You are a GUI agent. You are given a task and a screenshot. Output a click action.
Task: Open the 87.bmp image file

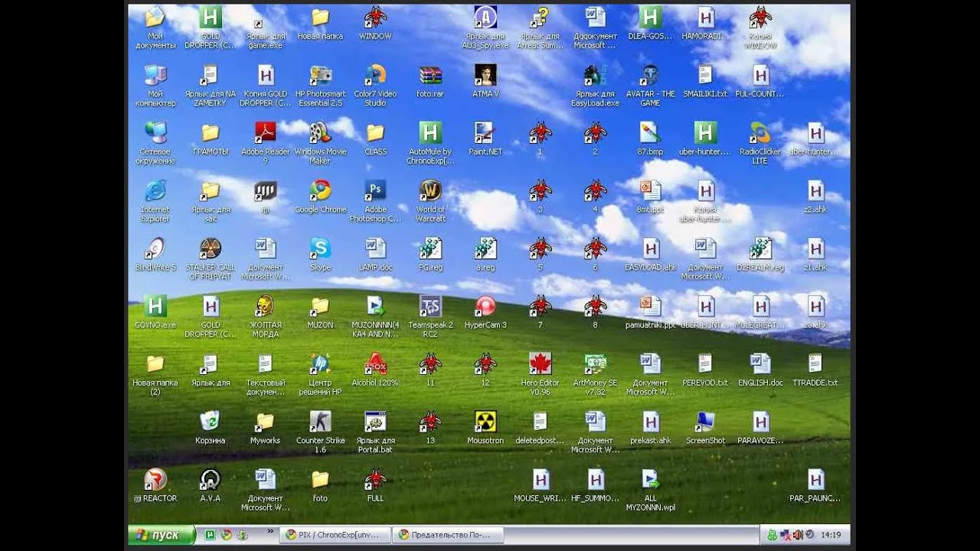(650, 139)
